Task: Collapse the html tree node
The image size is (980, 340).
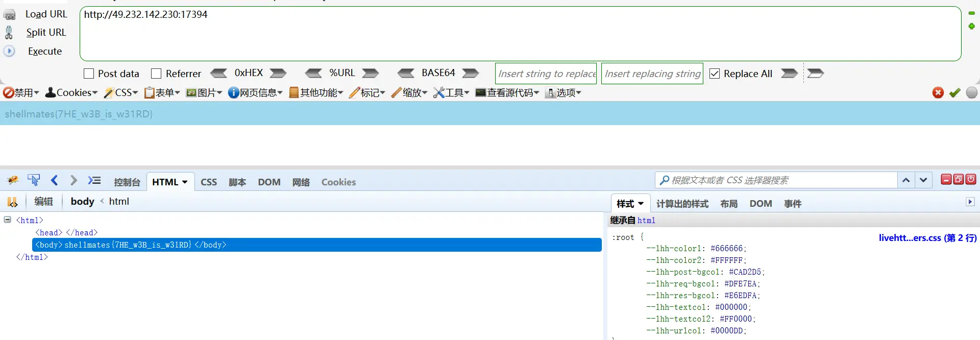Action: click(8, 220)
